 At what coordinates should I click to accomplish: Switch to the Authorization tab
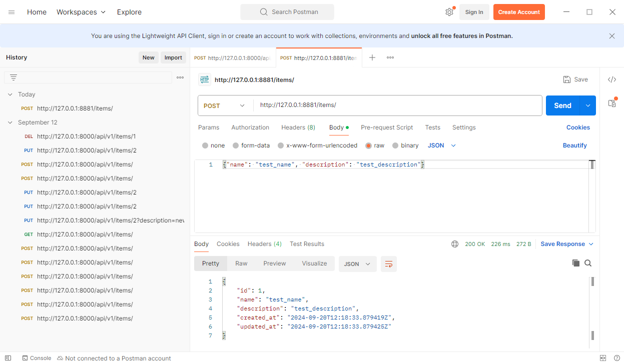250,127
